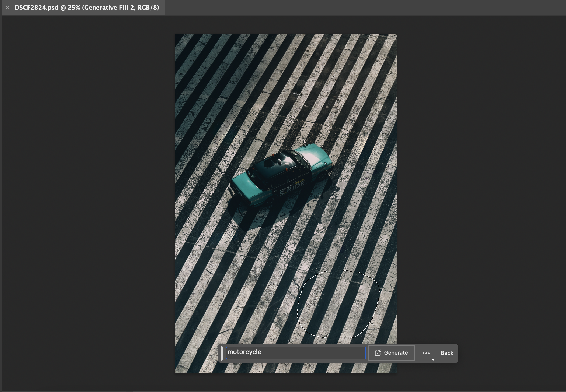Click inside the dashed selection marquee

[338, 304]
